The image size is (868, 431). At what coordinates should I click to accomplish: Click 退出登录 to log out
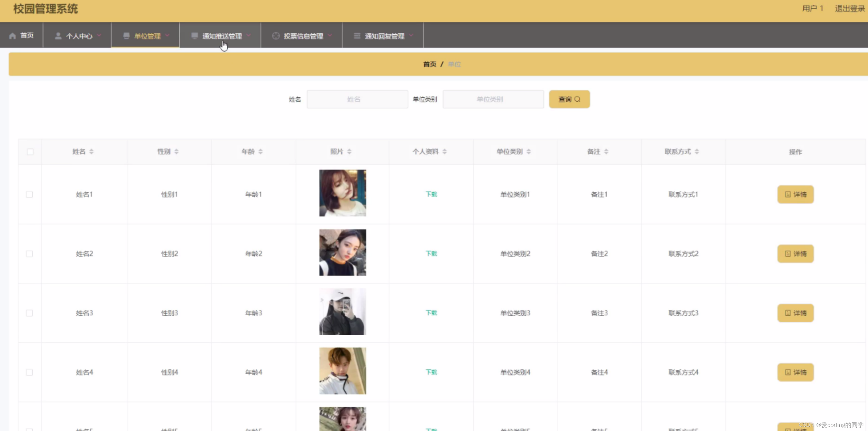point(850,8)
